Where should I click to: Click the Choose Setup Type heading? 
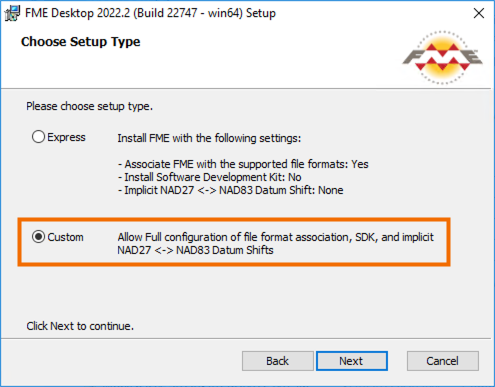click(x=81, y=42)
